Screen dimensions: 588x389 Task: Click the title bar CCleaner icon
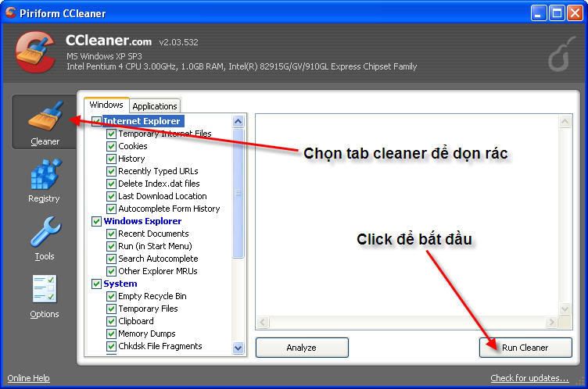click(x=10, y=12)
